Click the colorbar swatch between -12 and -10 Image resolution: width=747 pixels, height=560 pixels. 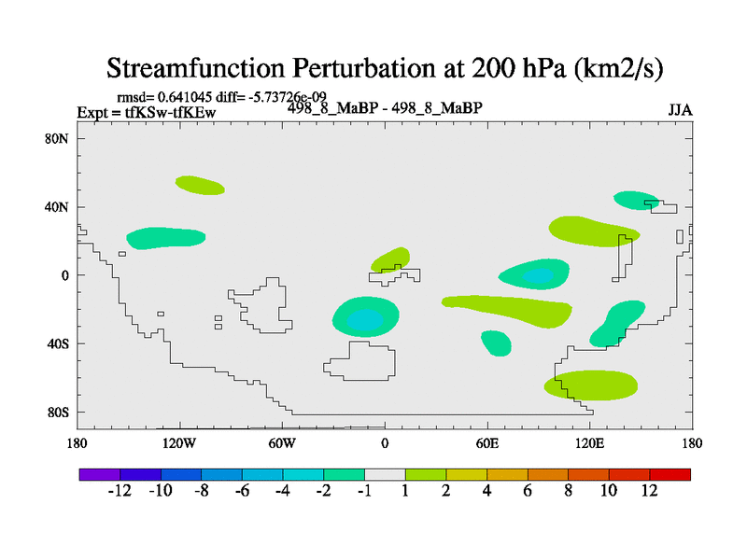pos(140,474)
